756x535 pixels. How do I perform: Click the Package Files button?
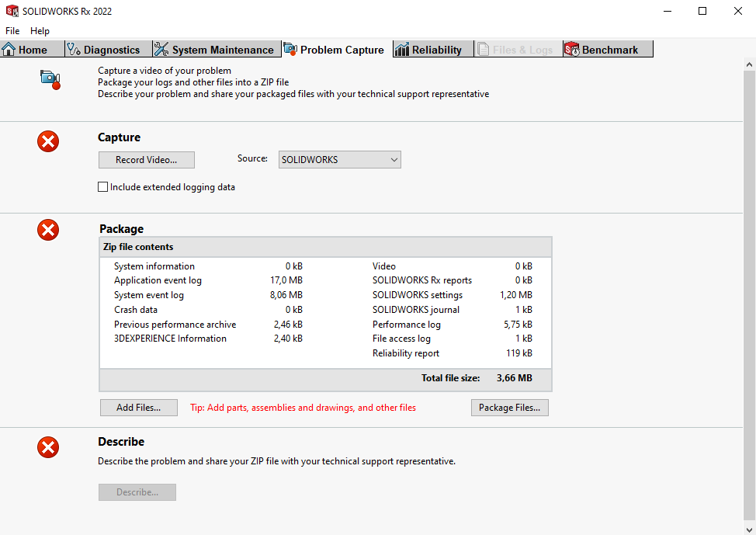(x=509, y=408)
